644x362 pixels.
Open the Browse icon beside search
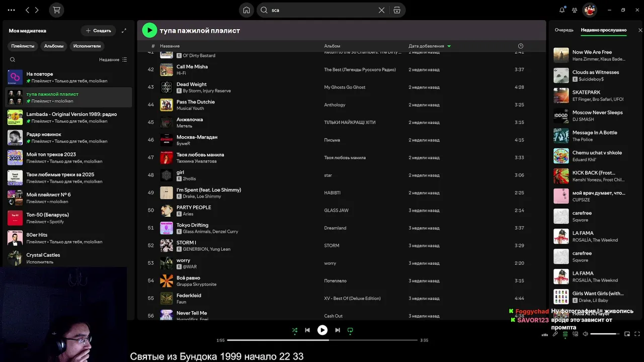pos(397,10)
